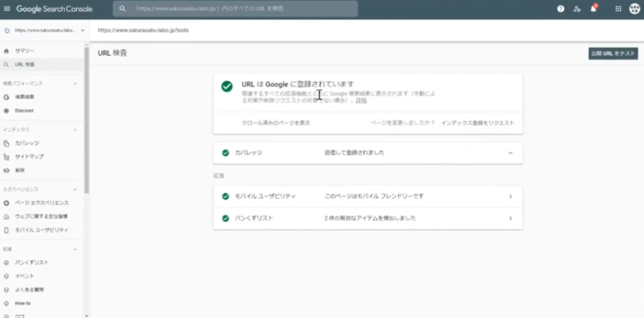Click the layers icon beside パンくずリスト in sidebar
The height and width of the screenshot is (318, 644).
[6, 263]
